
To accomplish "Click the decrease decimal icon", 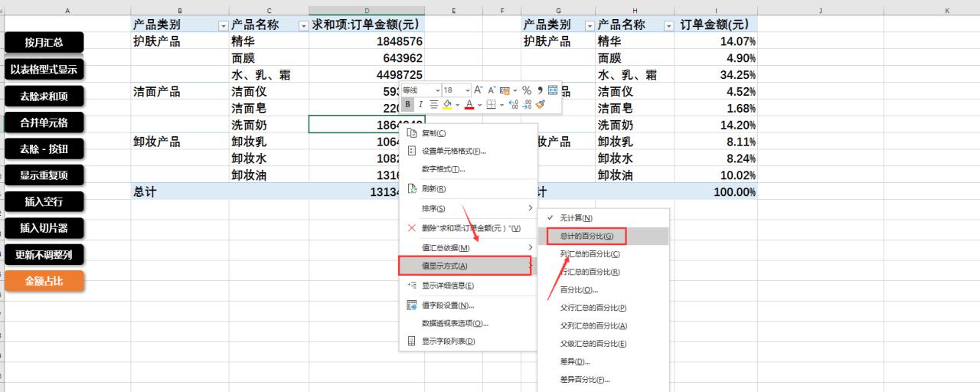I will [527, 104].
